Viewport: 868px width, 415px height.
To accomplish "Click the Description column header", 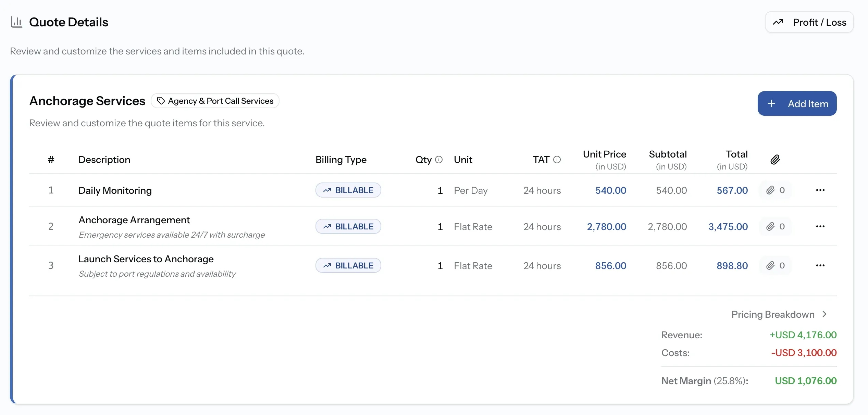I will (104, 160).
